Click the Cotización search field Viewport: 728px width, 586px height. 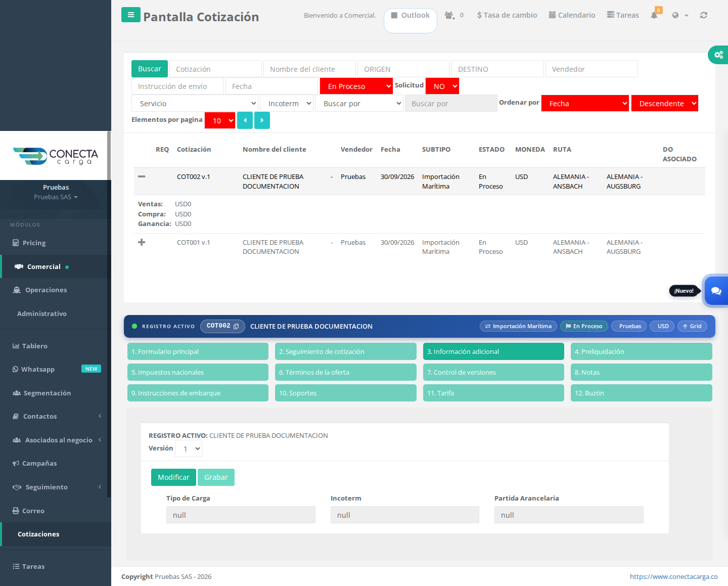click(215, 69)
